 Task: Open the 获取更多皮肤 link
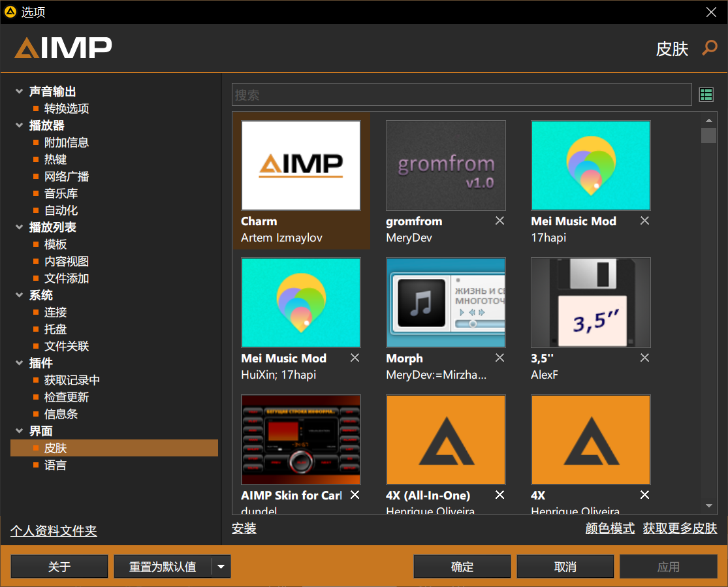pos(680,528)
